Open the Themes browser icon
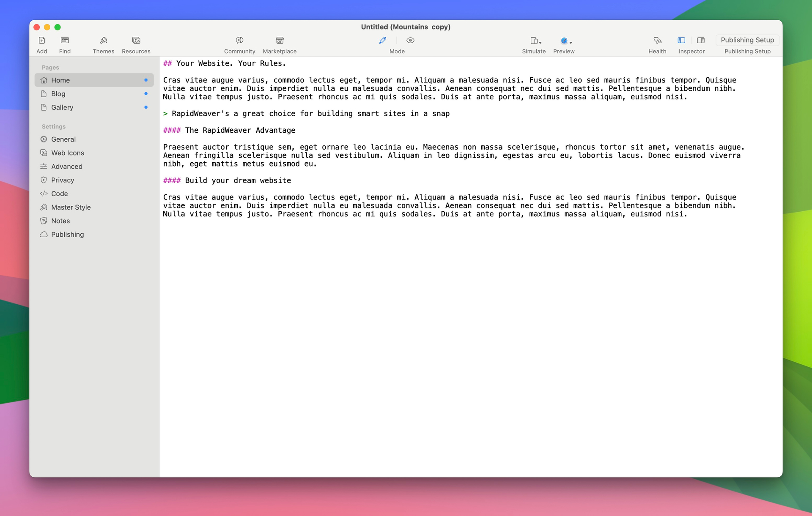This screenshot has width=812, height=516. (x=103, y=41)
